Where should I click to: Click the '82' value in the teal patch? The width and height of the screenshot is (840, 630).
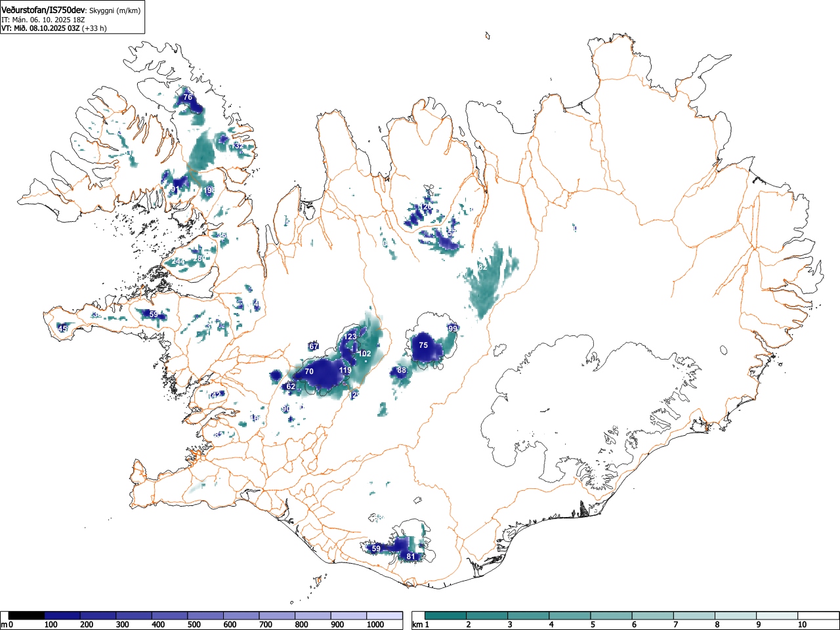coord(482,267)
